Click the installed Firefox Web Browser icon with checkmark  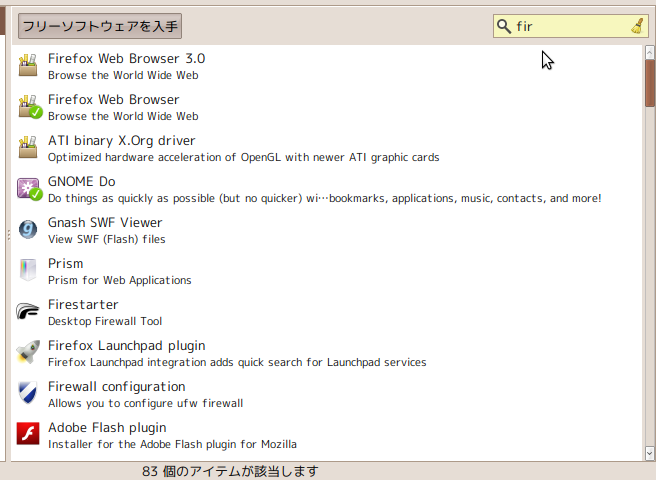(29, 106)
